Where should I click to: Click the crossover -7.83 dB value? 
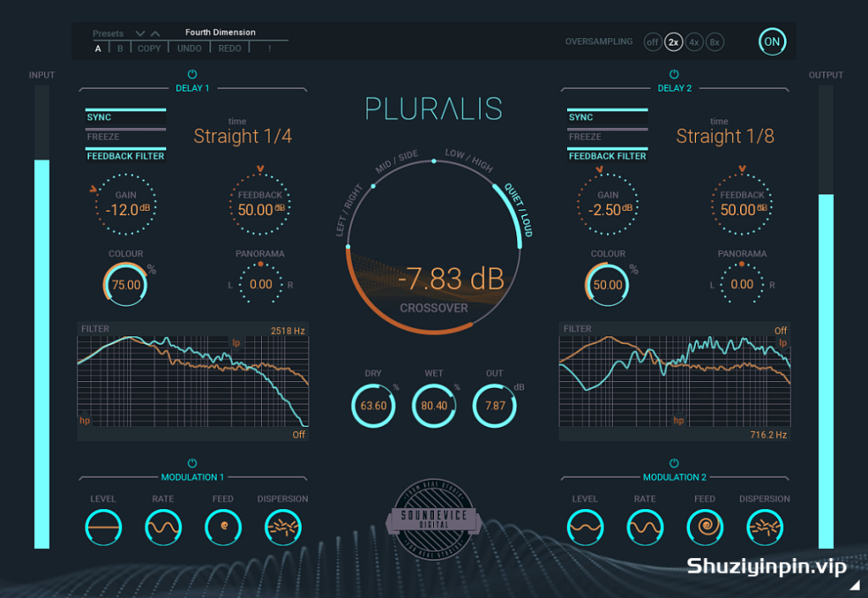tap(451, 279)
